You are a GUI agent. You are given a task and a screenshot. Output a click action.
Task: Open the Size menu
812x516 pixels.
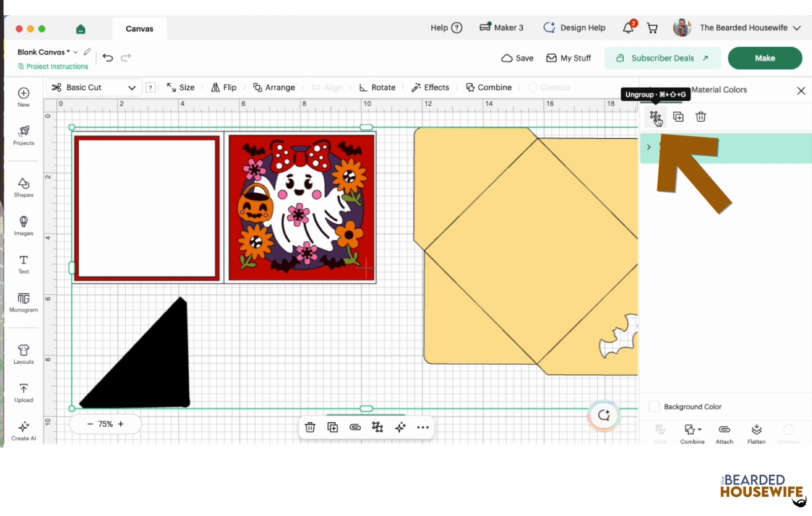pos(181,87)
